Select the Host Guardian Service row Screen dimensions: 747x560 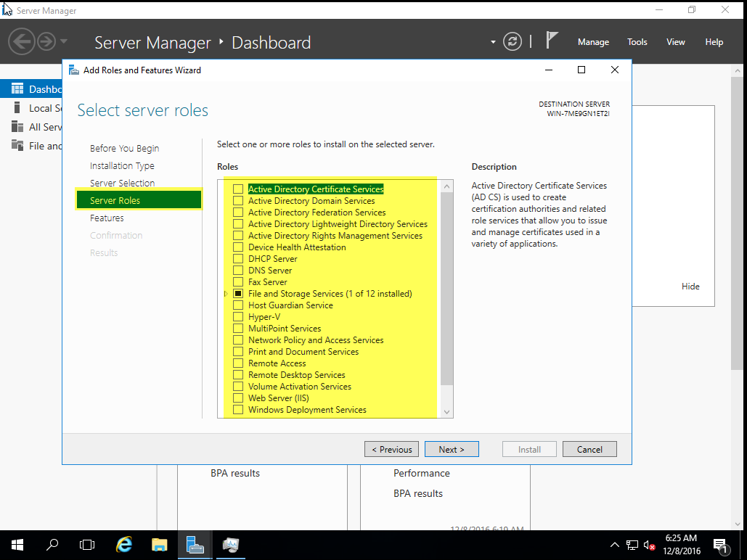(290, 305)
